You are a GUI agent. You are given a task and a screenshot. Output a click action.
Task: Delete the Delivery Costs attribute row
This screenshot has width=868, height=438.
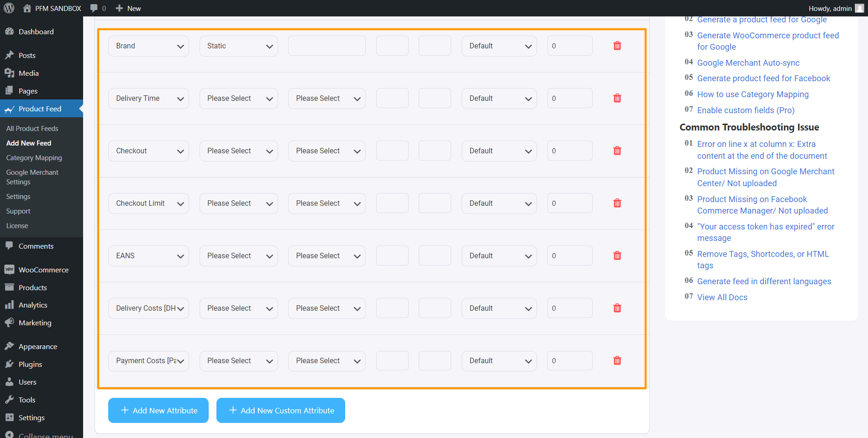pos(617,308)
